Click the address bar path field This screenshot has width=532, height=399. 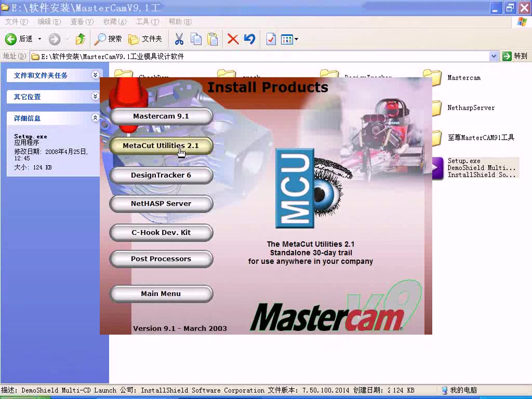pos(260,56)
